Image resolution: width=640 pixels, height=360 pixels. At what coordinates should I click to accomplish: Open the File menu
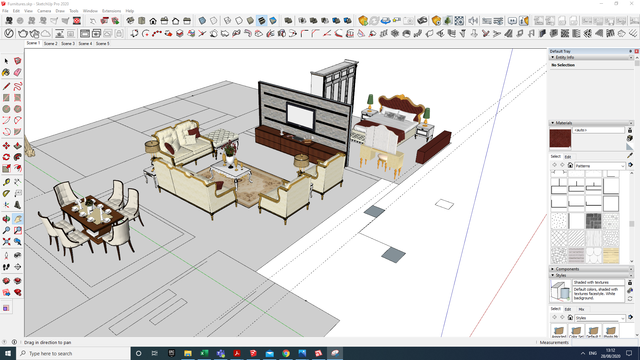5,11
